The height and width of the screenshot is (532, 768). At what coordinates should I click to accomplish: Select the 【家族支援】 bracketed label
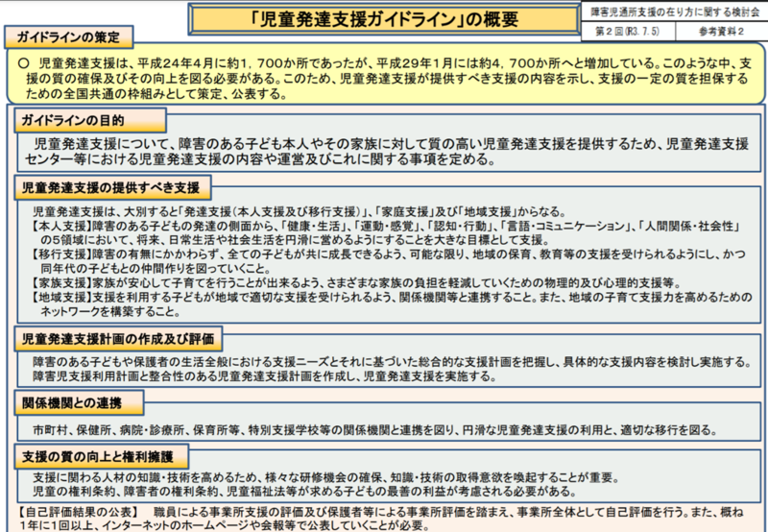tap(59, 283)
